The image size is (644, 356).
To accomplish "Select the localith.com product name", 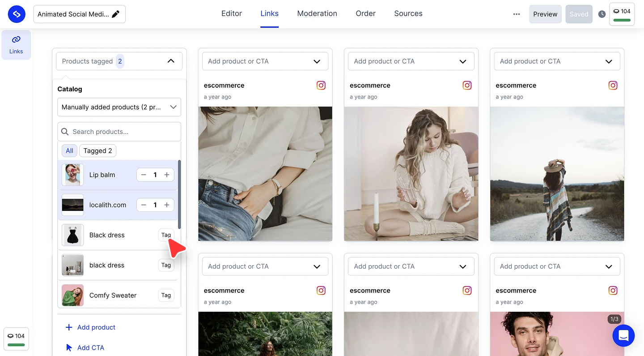I will (108, 205).
